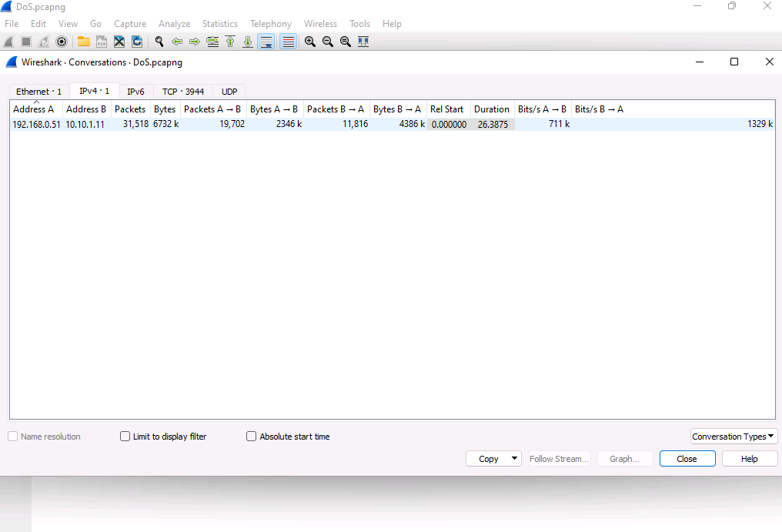
Task: Click the reload capture file icon
Action: point(137,42)
